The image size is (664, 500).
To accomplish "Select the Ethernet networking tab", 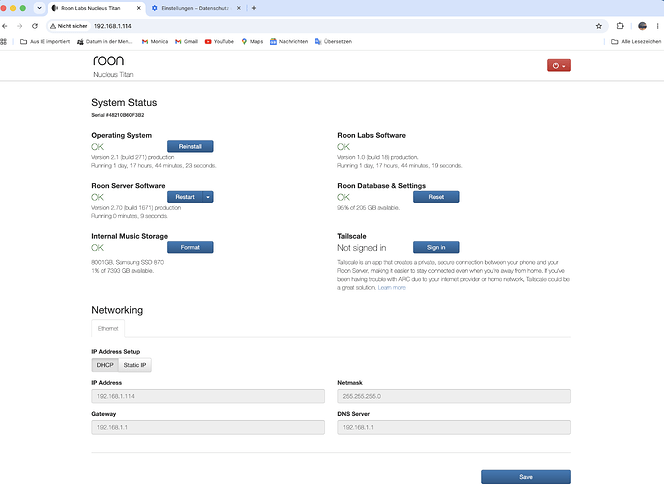I will tap(108, 329).
